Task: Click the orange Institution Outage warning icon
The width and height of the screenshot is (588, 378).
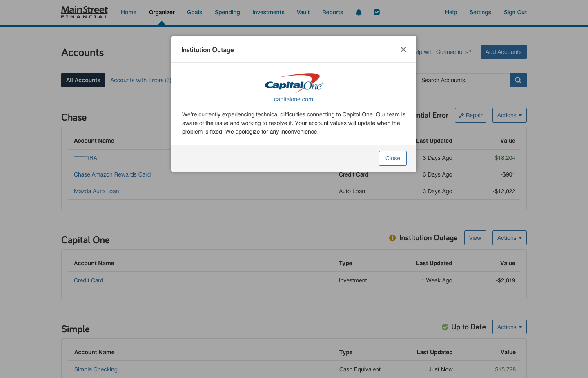Action: [x=392, y=238]
